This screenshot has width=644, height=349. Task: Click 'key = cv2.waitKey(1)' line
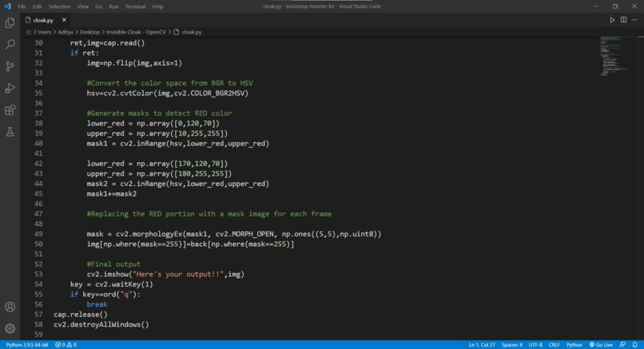(x=111, y=284)
